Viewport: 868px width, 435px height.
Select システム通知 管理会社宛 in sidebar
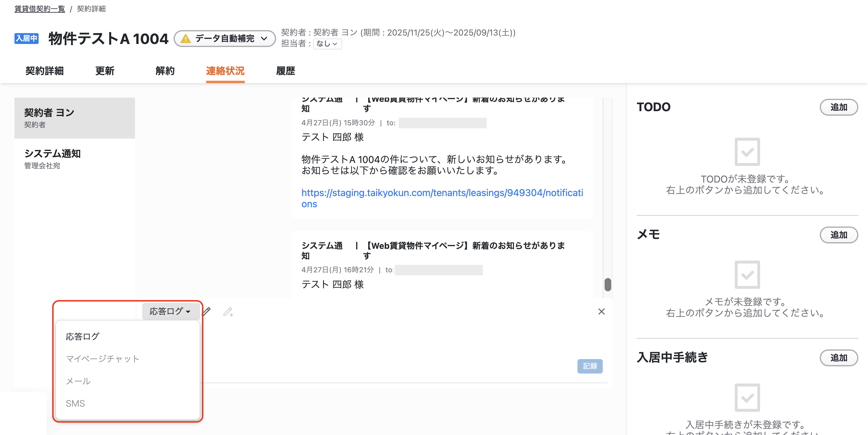[74, 159]
